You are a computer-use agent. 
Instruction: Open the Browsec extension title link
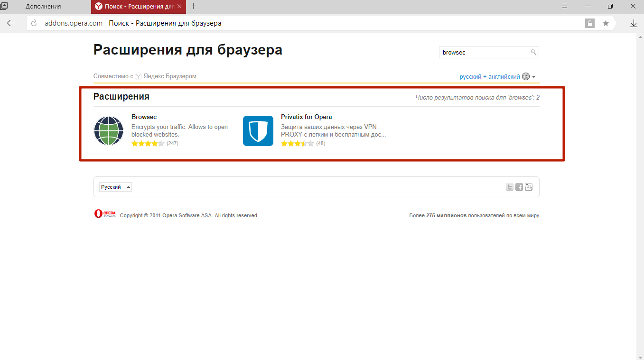[144, 117]
